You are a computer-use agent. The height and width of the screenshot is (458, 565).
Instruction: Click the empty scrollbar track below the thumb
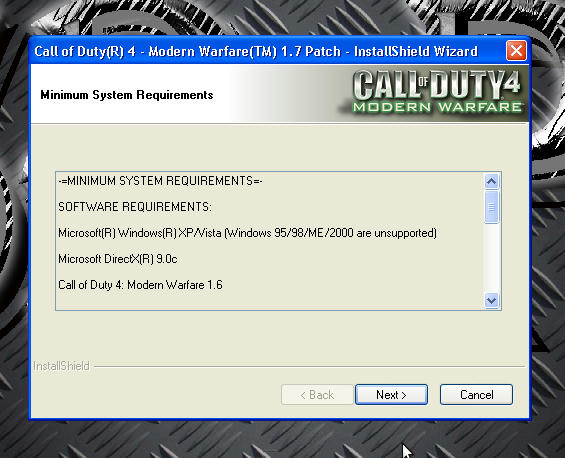[x=491, y=258]
